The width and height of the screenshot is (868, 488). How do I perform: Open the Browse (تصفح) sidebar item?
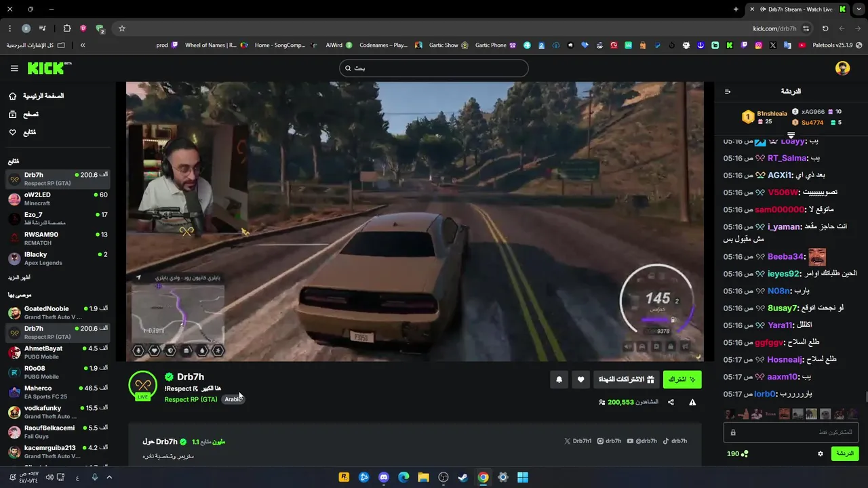click(24, 115)
